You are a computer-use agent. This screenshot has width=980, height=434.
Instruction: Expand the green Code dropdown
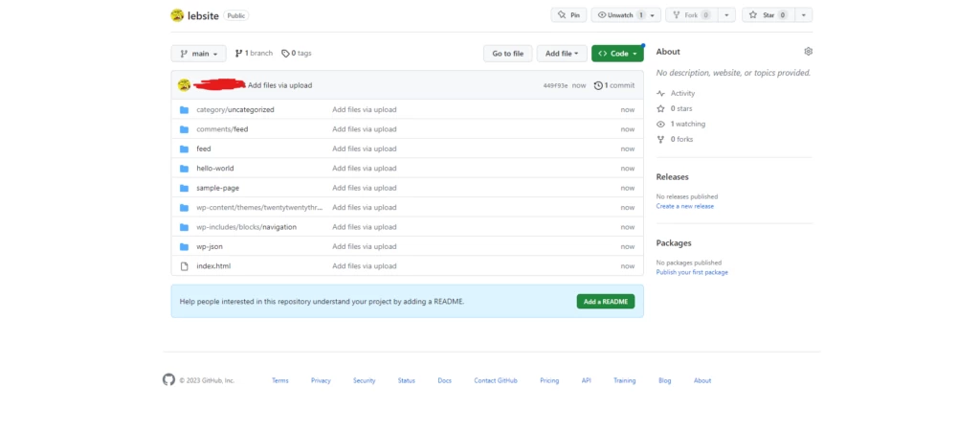coord(617,54)
